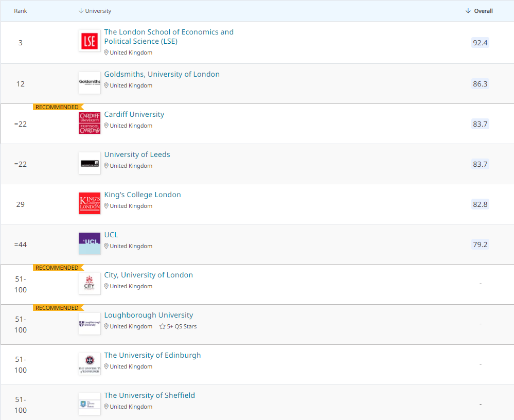Click the Loughborough University logo

click(90, 324)
